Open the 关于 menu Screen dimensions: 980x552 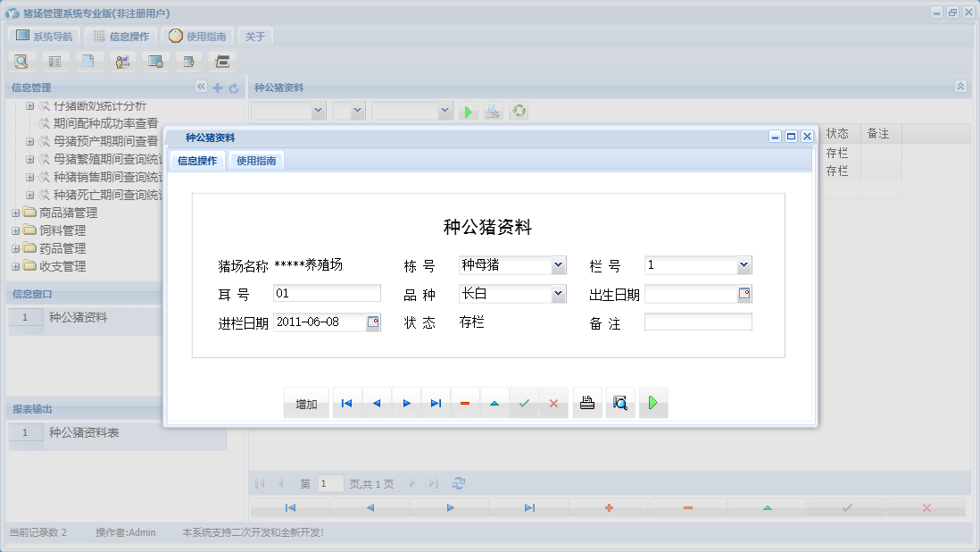[x=255, y=36]
